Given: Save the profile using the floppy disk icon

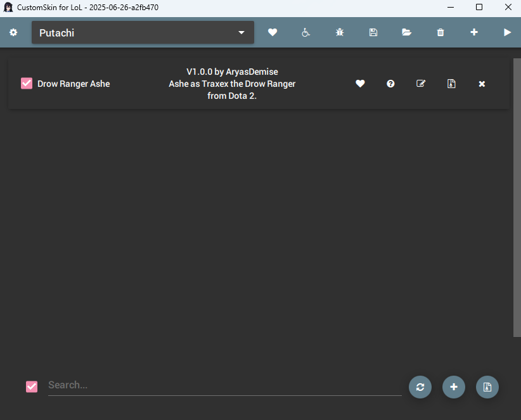Looking at the screenshot, I should tap(373, 32).
